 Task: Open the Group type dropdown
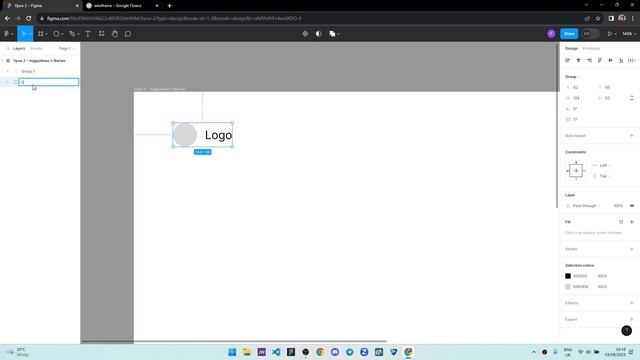pyautogui.click(x=572, y=77)
